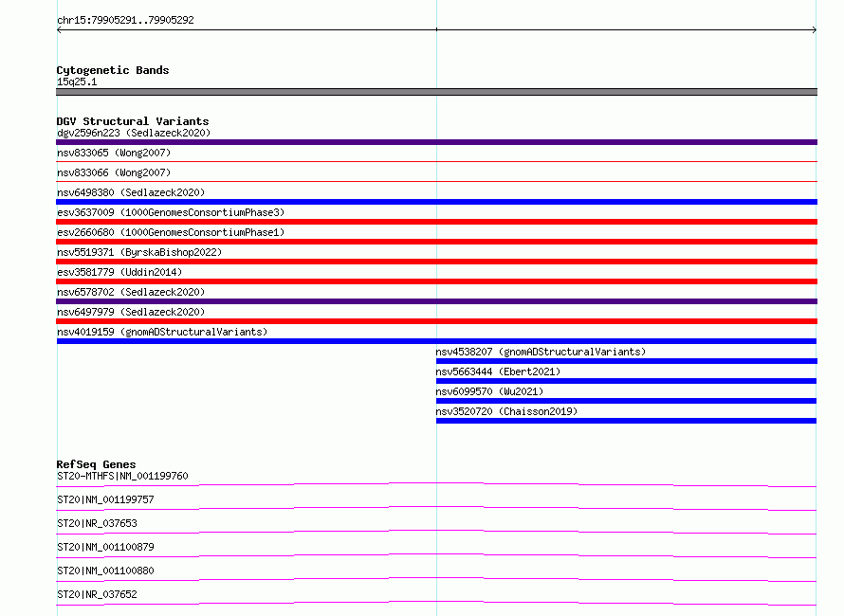Select esv3581779 (Uddin2014) label
The width and height of the screenshot is (844, 616).
click(119, 272)
